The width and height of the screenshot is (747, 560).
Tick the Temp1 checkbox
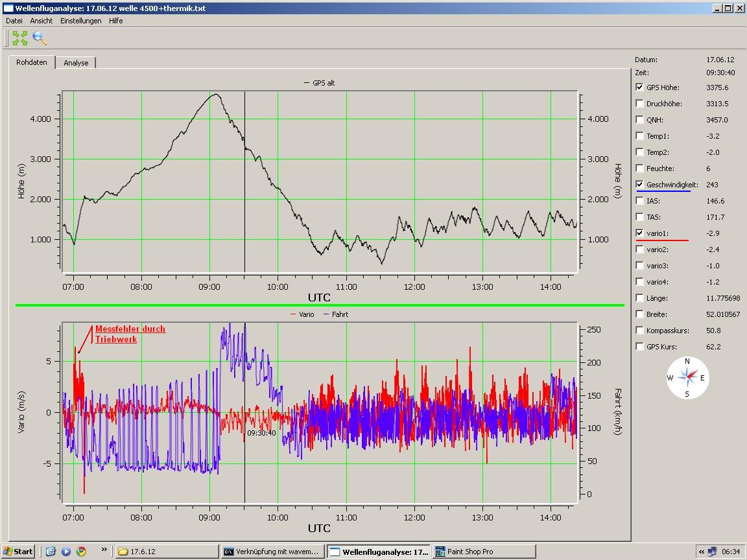click(640, 136)
